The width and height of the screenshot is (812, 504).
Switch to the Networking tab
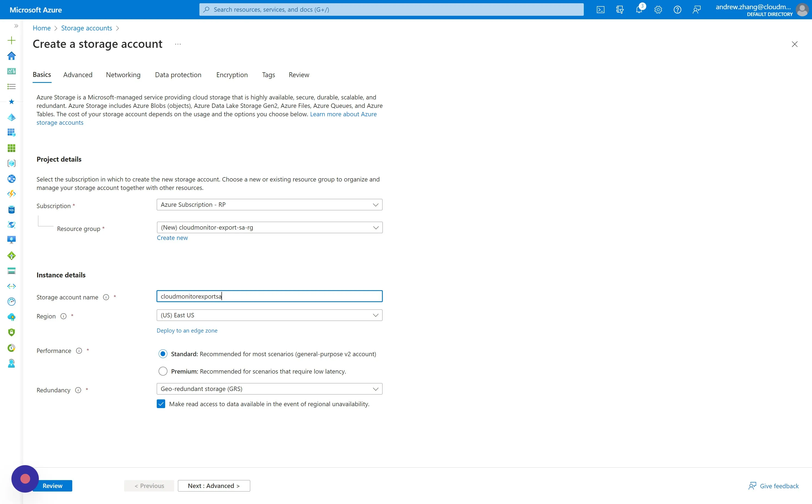pyautogui.click(x=123, y=75)
